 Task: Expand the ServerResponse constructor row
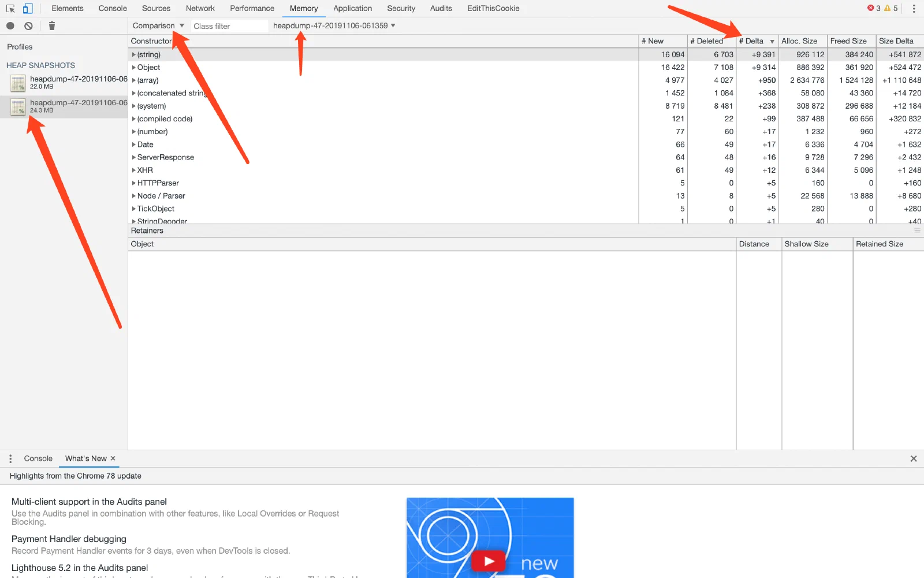134,157
